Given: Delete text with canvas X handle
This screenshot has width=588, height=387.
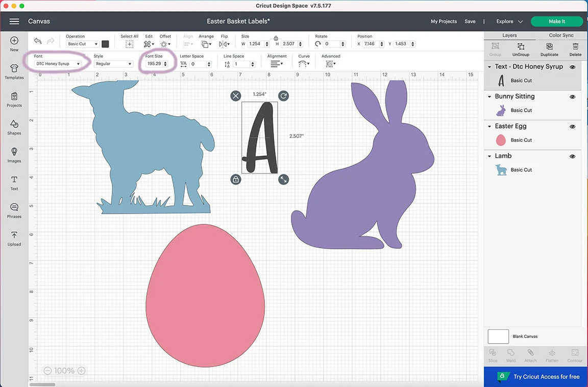Looking at the screenshot, I should pyautogui.click(x=235, y=96).
